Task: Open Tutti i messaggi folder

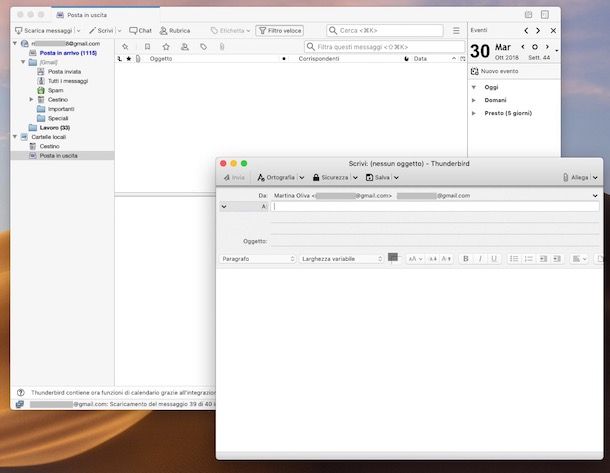Action: (x=68, y=81)
